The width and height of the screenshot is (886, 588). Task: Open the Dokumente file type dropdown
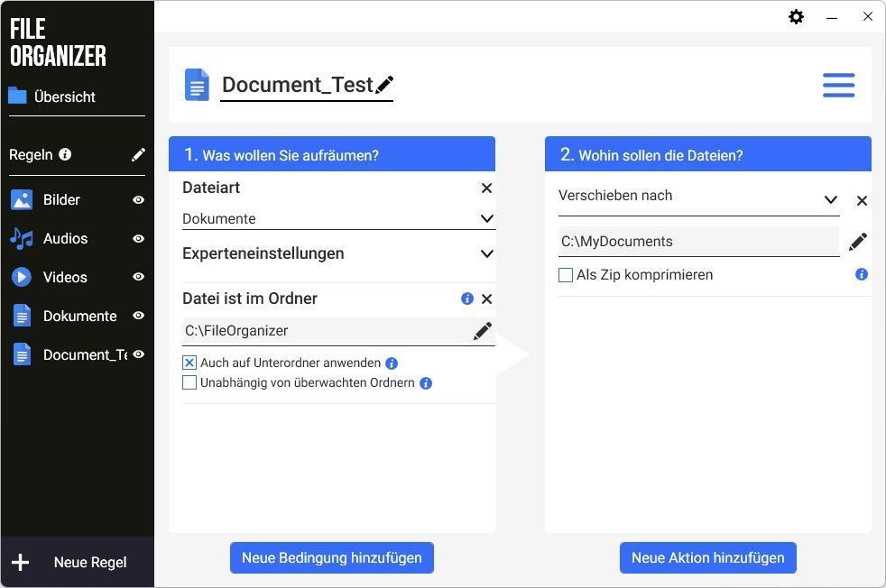click(338, 218)
